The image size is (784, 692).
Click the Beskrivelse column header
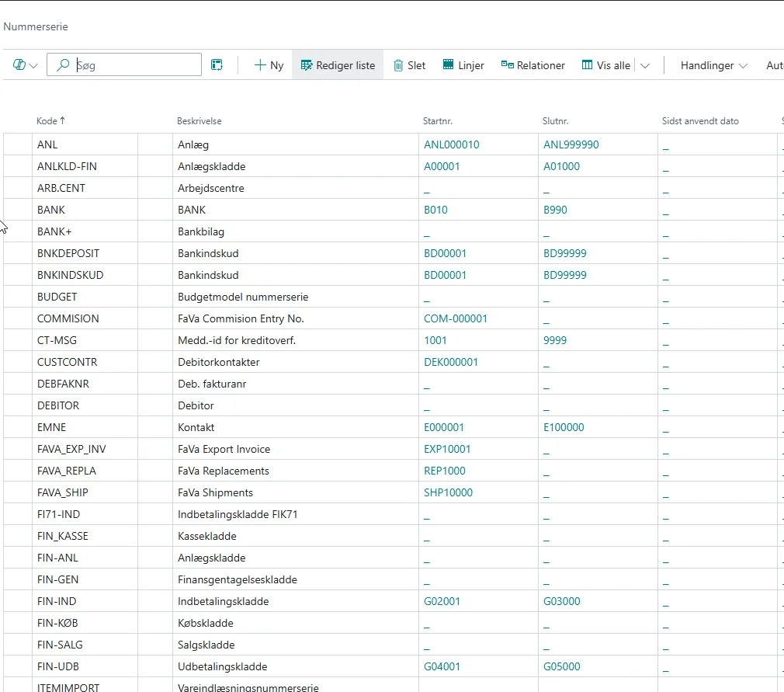199,121
